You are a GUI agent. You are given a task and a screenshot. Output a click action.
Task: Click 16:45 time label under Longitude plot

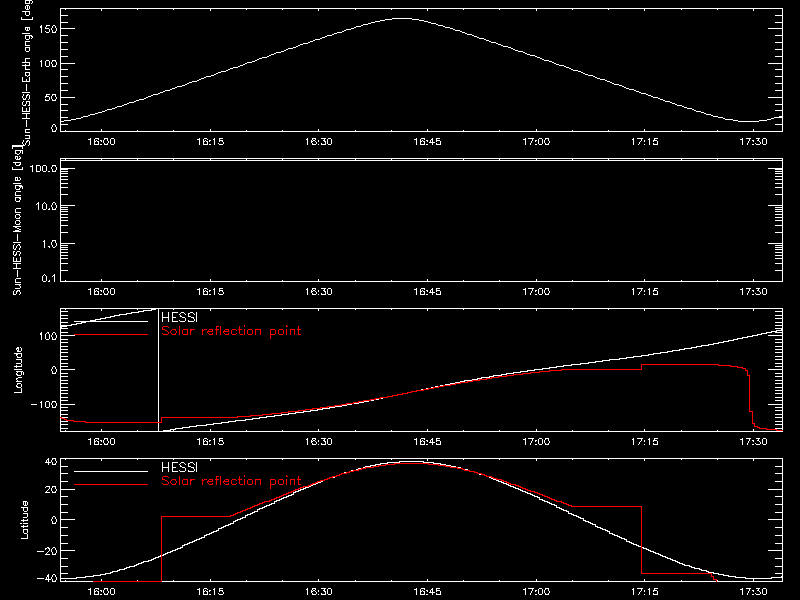tap(427, 442)
